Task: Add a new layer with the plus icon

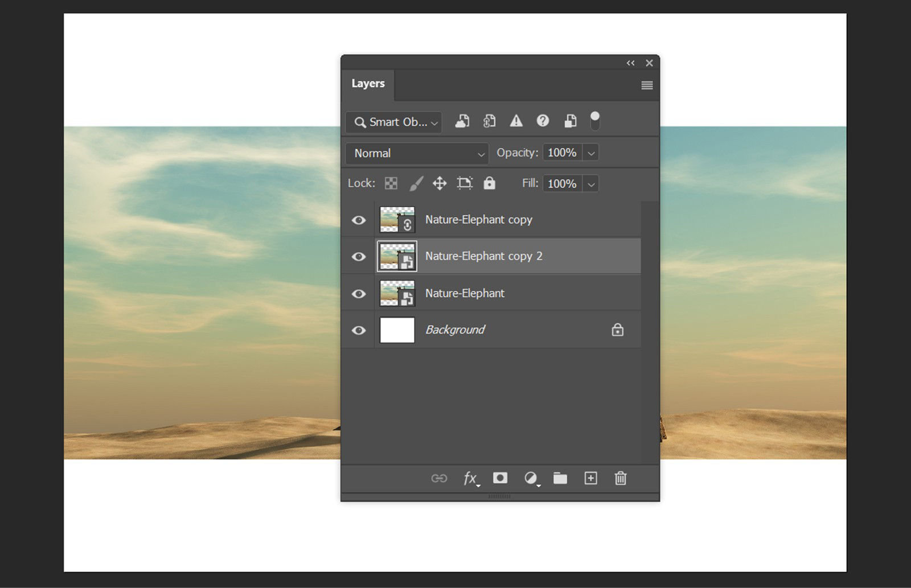Action: 590,478
